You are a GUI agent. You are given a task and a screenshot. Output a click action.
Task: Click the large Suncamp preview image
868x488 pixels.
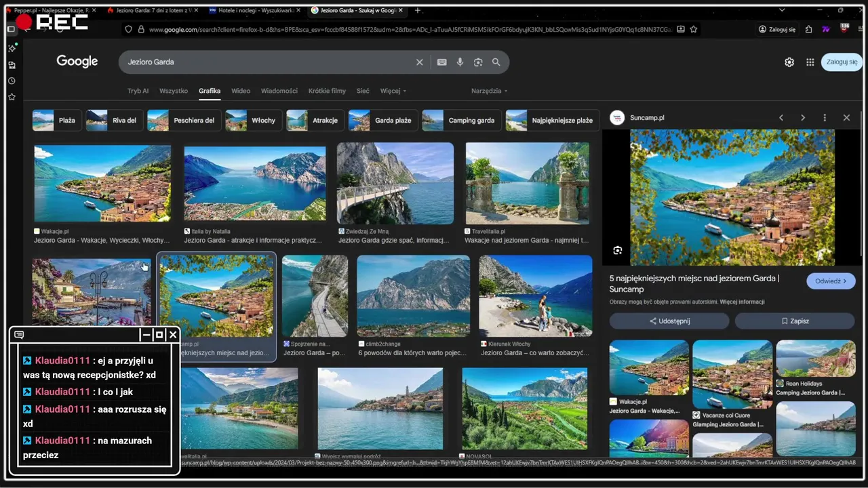click(732, 197)
